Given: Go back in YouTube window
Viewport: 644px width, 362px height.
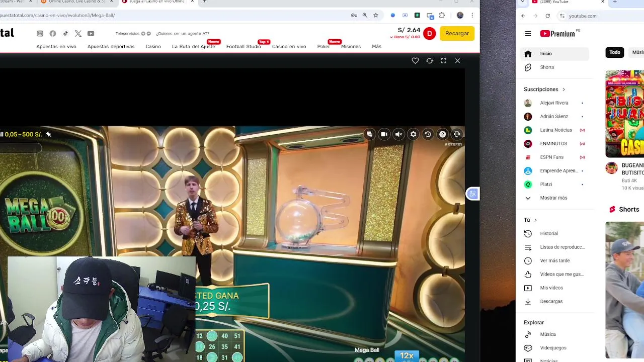Looking at the screenshot, I should [x=523, y=16].
